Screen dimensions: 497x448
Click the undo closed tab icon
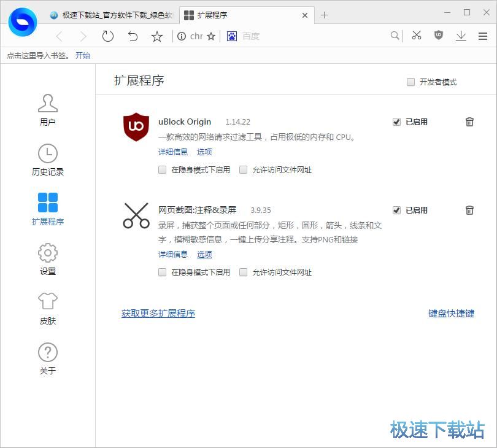coord(133,36)
